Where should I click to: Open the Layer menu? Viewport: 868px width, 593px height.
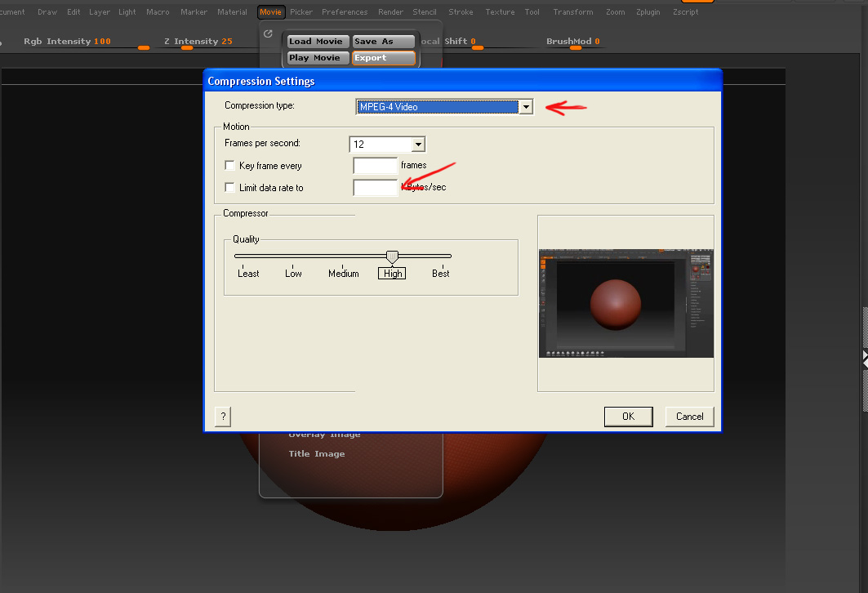[100, 11]
